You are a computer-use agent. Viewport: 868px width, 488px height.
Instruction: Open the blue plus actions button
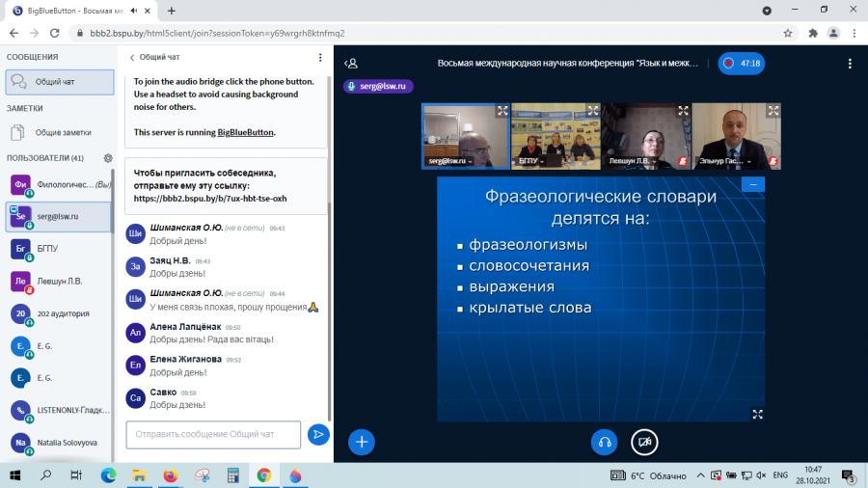click(x=362, y=442)
